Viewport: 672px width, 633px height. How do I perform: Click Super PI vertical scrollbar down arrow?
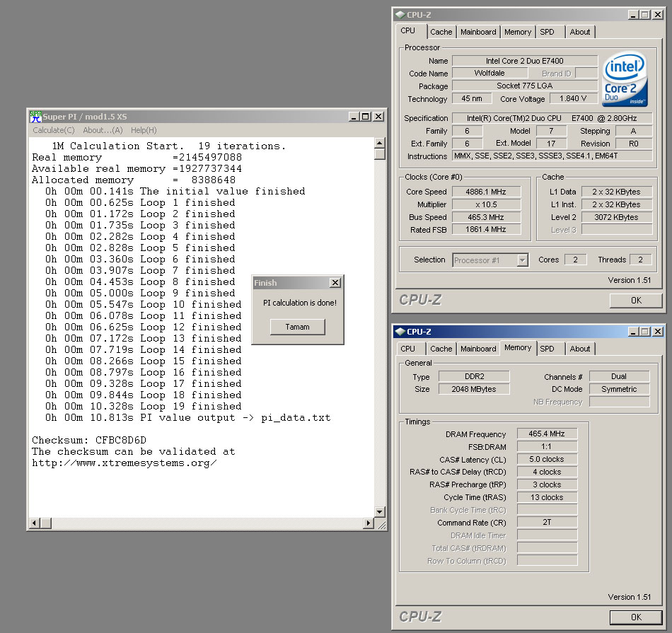pyautogui.click(x=380, y=512)
